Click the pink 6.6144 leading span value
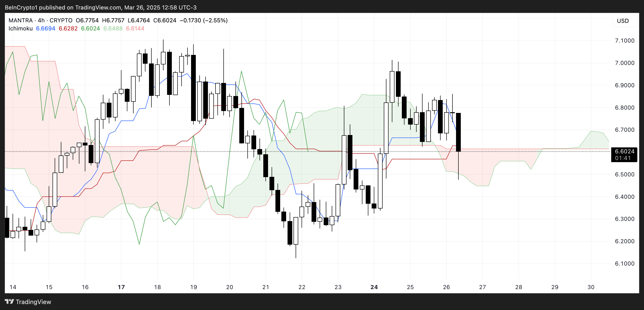 (135, 29)
